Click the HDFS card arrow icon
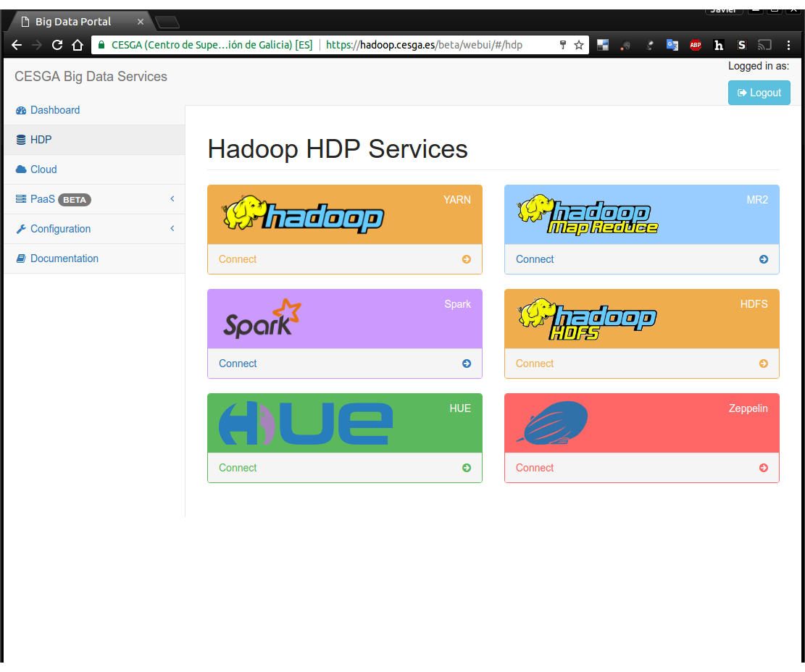The width and height of the screenshot is (805, 672). pos(764,364)
